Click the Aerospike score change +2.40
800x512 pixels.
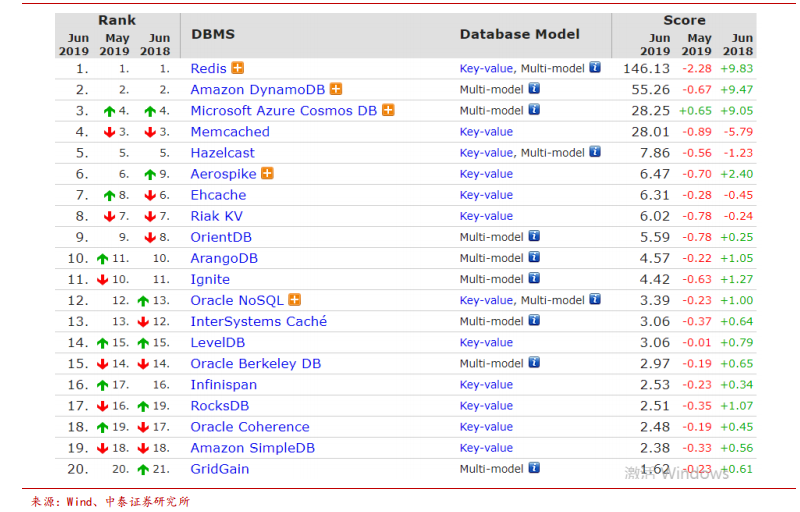737,174
